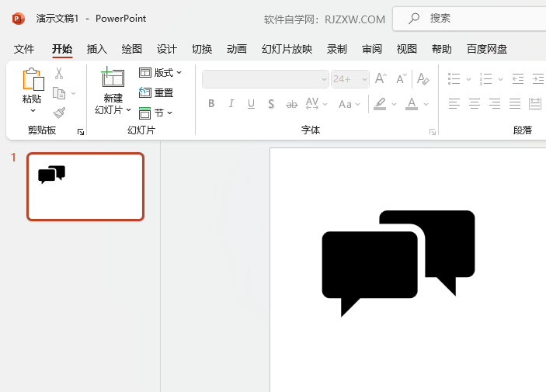
Task: Click the New Slide icon
Action: [113, 77]
